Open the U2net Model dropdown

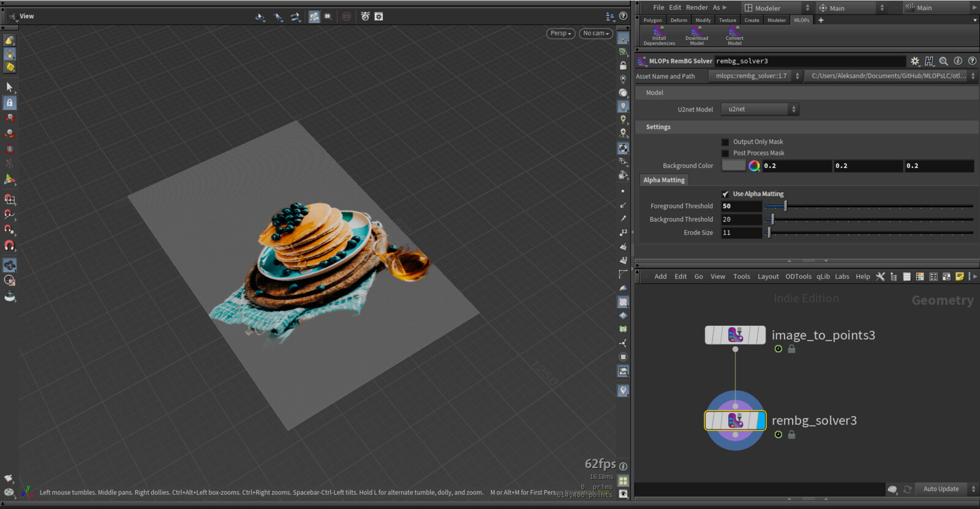pyautogui.click(x=760, y=110)
